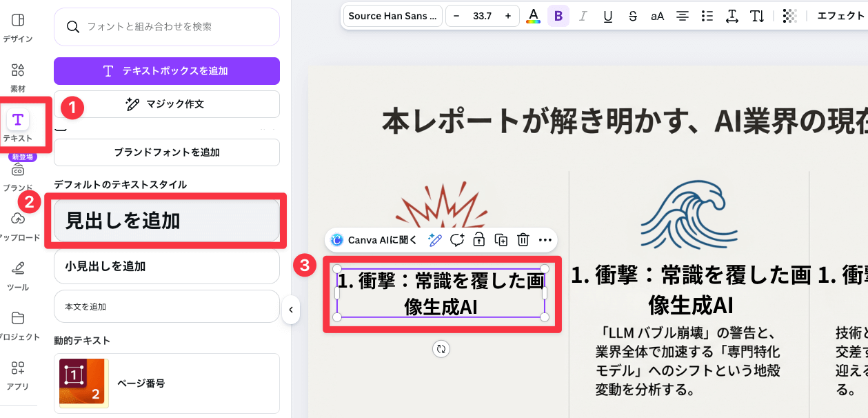Duplicate the text box with the copy icon
The image size is (868, 418).
[x=501, y=239]
